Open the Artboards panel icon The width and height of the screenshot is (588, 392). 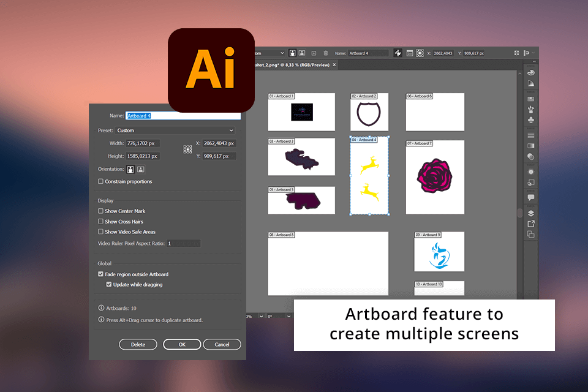(x=530, y=235)
